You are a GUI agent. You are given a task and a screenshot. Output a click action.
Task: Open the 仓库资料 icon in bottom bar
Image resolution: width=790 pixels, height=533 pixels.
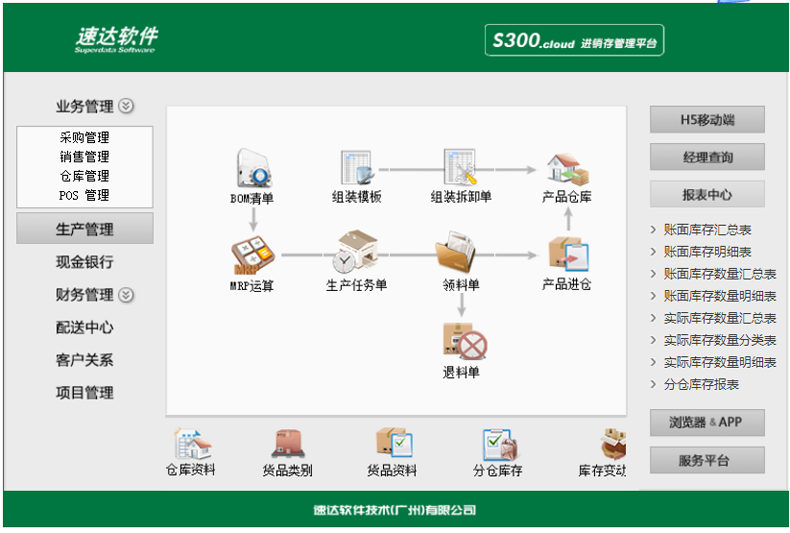(192, 444)
